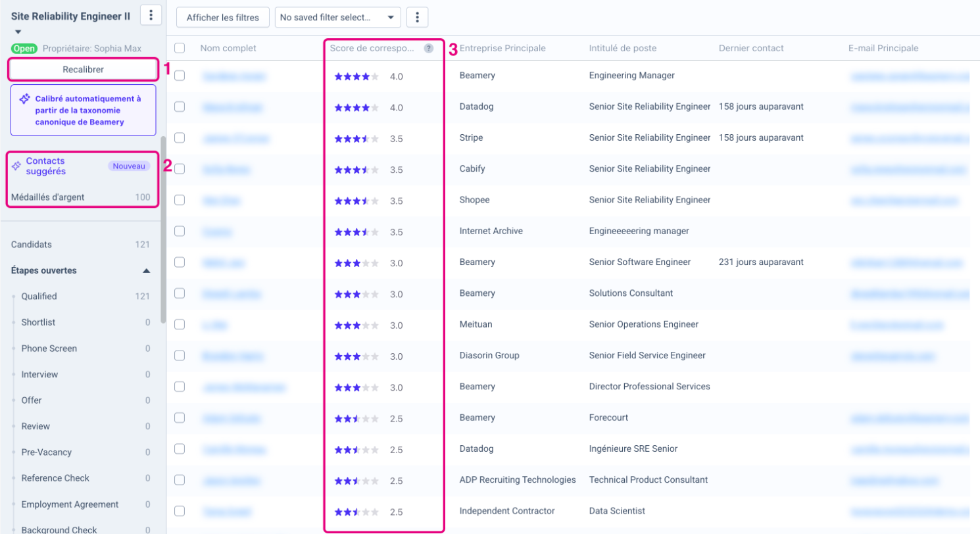
Task: Click Afficher les filtres button
Action: click(x=223, y=17)
